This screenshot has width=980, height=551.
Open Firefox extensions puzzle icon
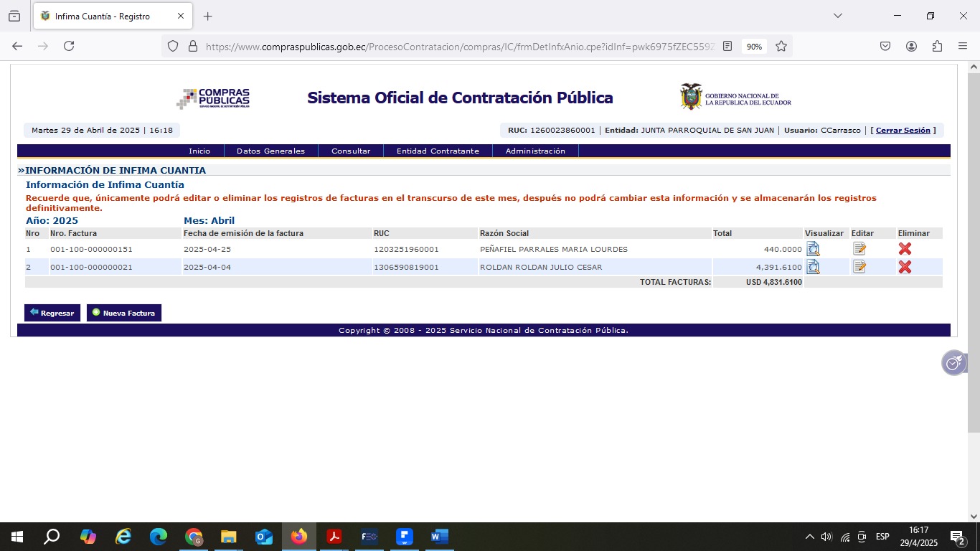[x=937, y=46]
